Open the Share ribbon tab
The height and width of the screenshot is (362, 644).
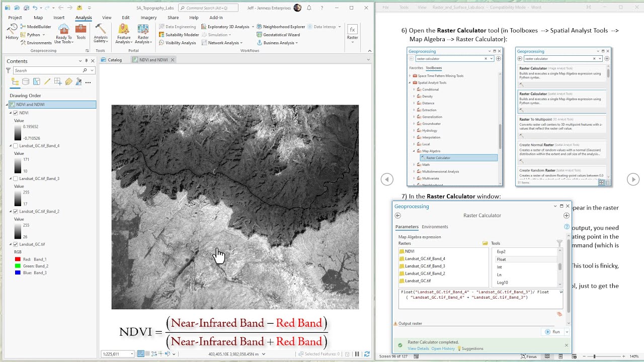(x=173, y=18)
